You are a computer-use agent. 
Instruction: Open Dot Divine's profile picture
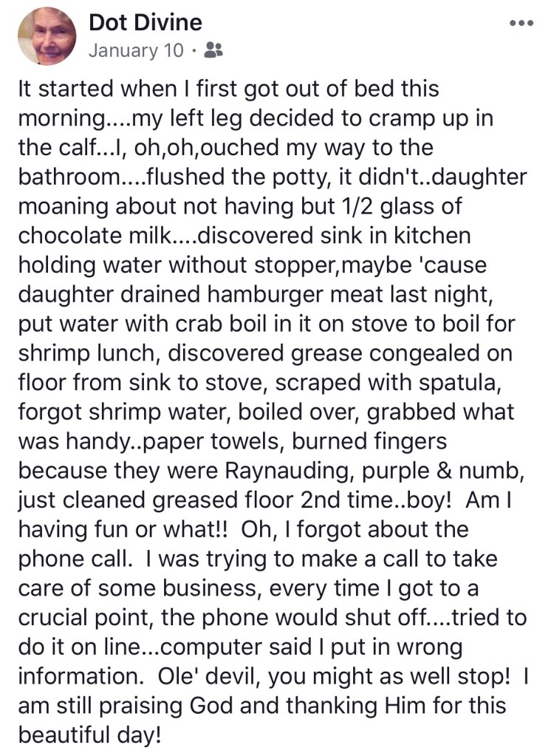pyautogui.click(x=47, y=38)
